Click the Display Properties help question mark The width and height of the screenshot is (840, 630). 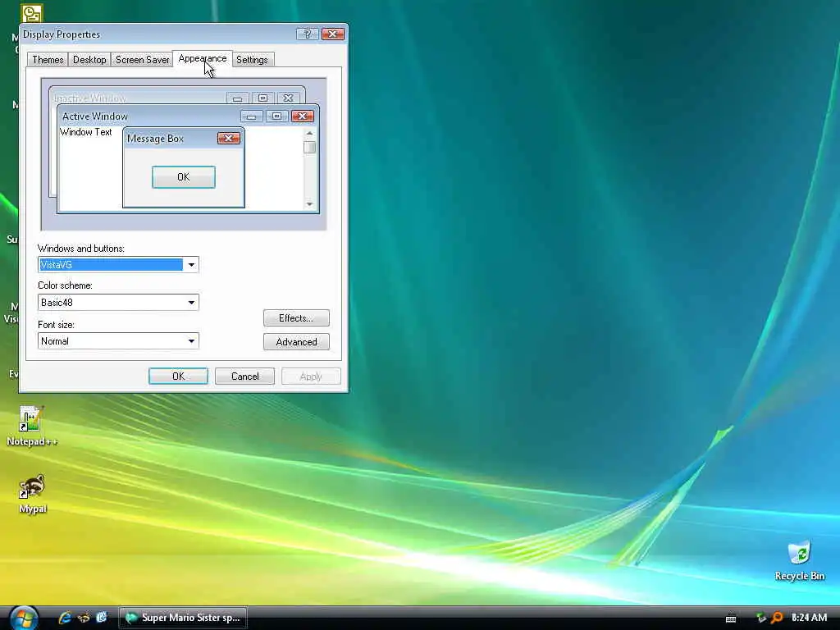tap(308, 34)
